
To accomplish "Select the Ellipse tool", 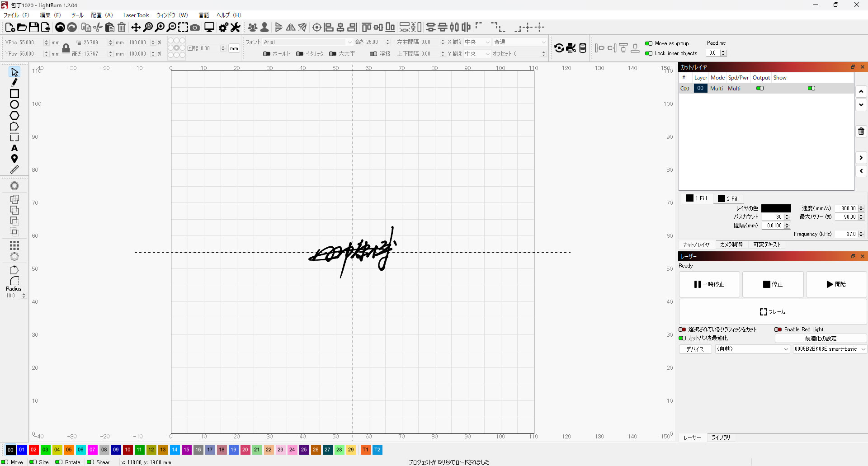I will tap(14, 104).
